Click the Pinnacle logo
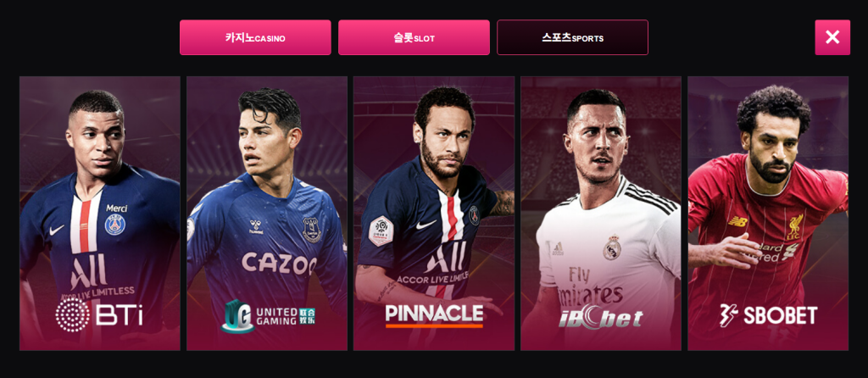Screen dimensions: 868x378 (x=434, y=315)
